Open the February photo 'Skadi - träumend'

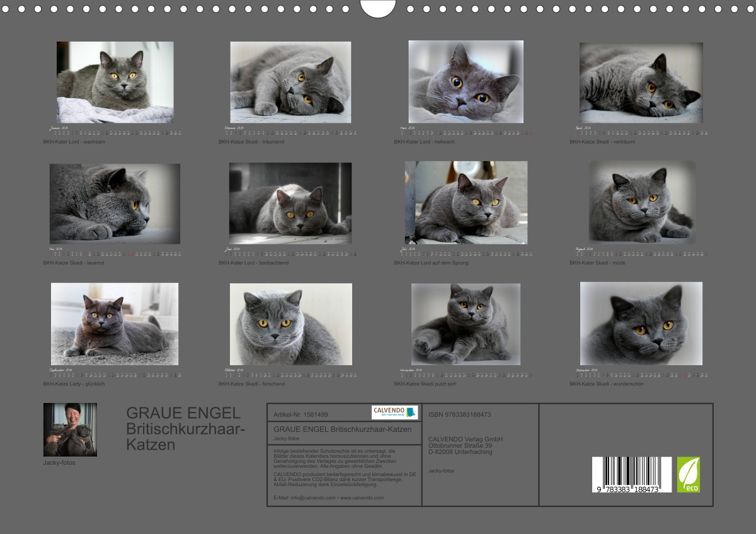pyautogui.click(x=290, y=82)
